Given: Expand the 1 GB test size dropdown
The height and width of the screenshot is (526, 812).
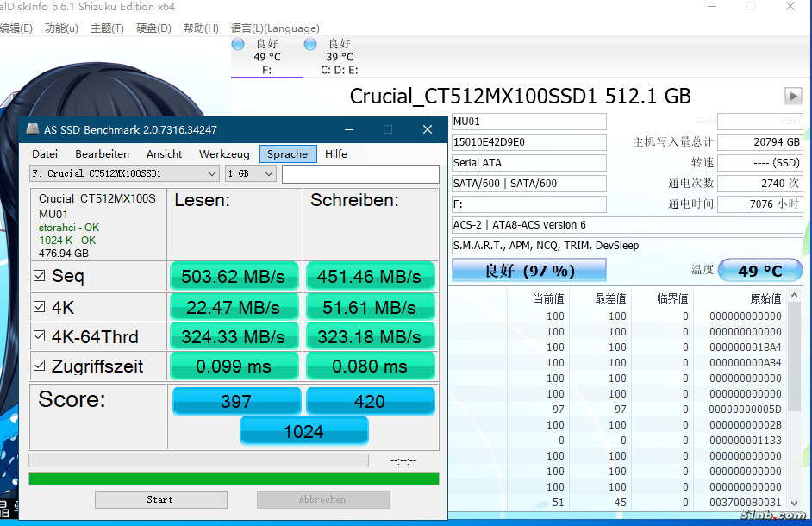Looking at the screenshot, I should 250,173.
